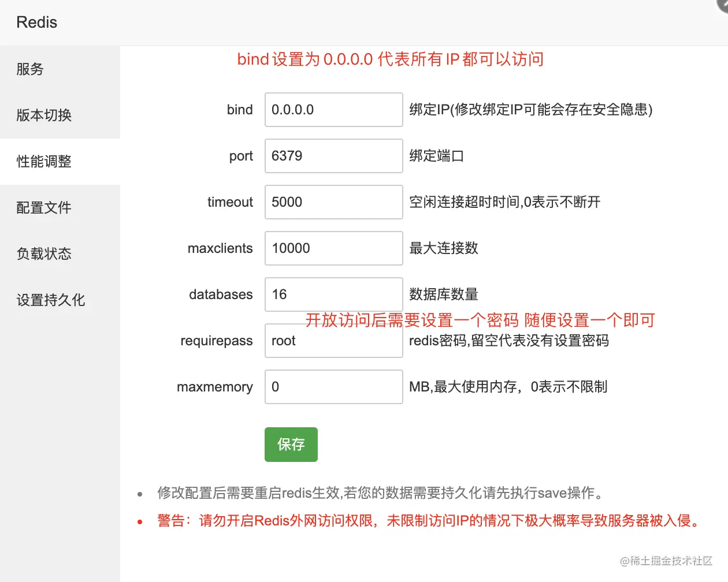Click the 绑定IP security hint text
The height and width of the screenshot is (582, 728).
531,110
